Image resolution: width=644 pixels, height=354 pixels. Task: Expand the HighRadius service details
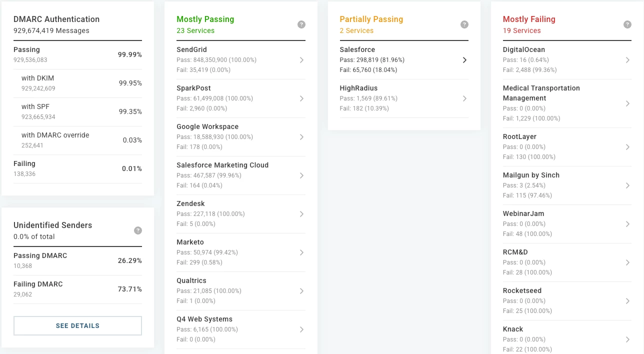(464, 98)
